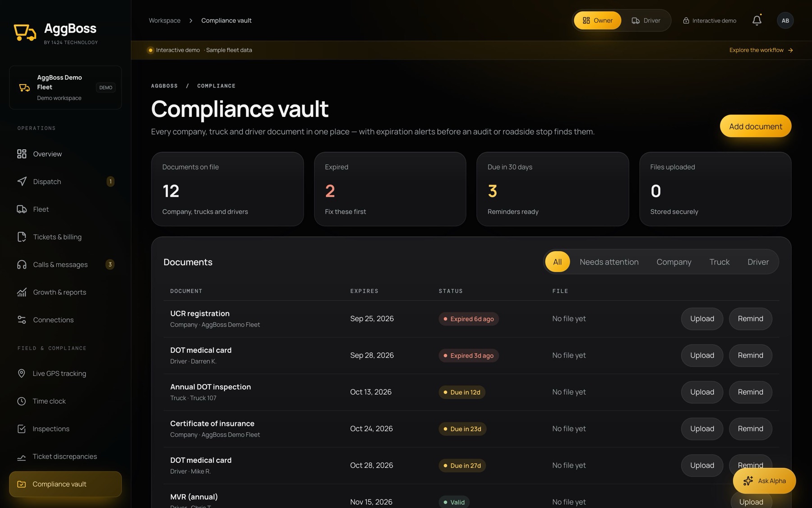Click the AB user avatar

[x=785, y=20]
